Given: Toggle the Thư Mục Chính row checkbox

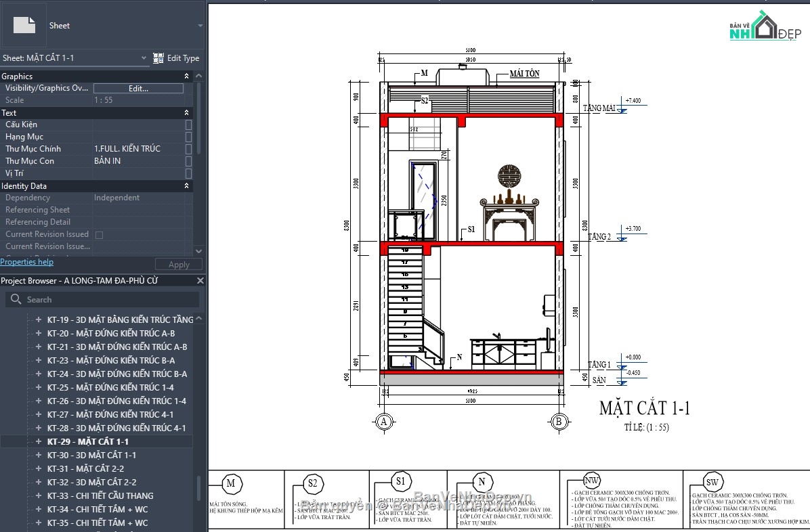Looking at the screenshot, I should [x=188, y=149].
